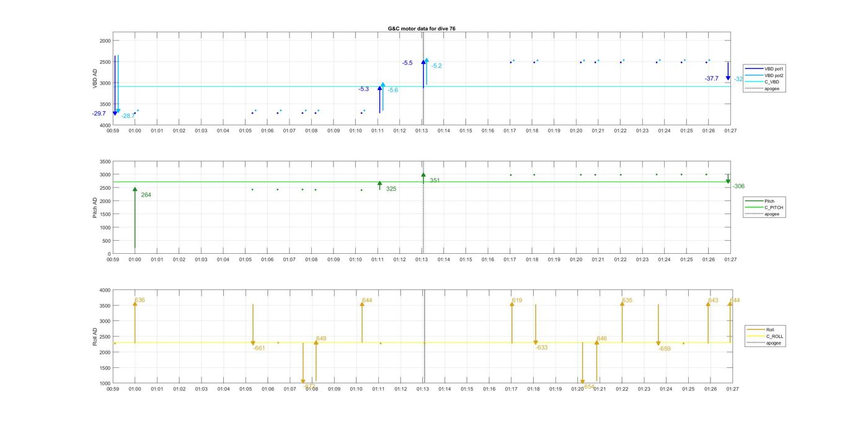Click the -5.6 VBD data label
This screenshot has height=430, width=868.
click(393, 91)
